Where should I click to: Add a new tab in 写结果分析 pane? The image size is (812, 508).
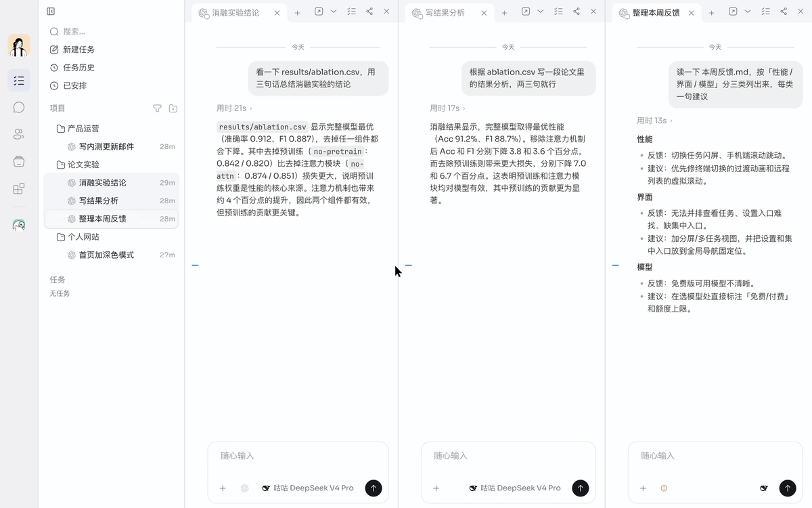coord(504,13)
